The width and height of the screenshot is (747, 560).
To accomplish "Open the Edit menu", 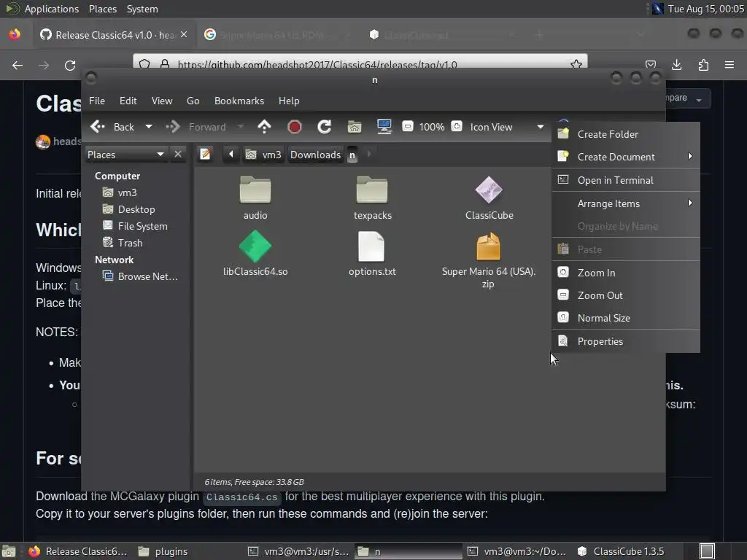I will click(x=128, y=101).
